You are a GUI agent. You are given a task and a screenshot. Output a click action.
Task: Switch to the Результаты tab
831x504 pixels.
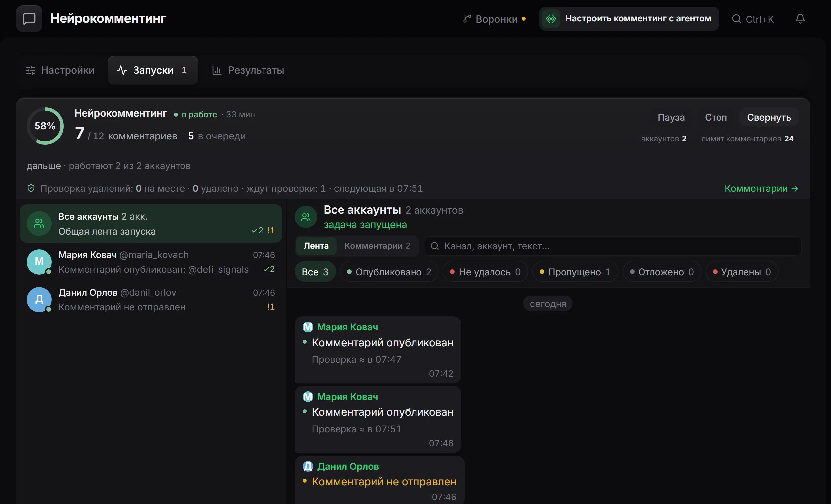pyautogui.click(x=248, y=70)
